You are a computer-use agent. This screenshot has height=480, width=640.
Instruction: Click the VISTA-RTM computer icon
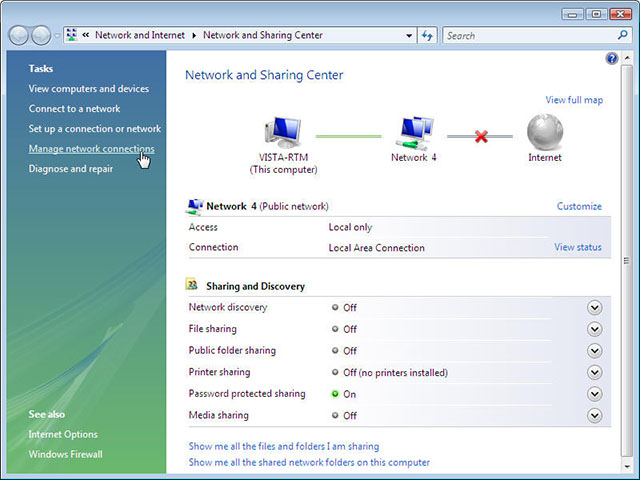point(282,132)
